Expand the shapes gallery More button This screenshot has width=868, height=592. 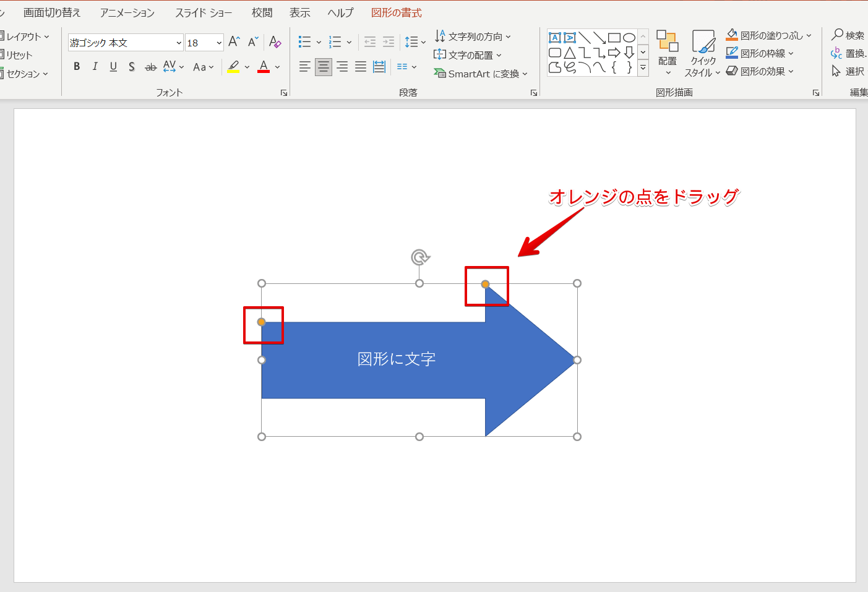[643, 68]
